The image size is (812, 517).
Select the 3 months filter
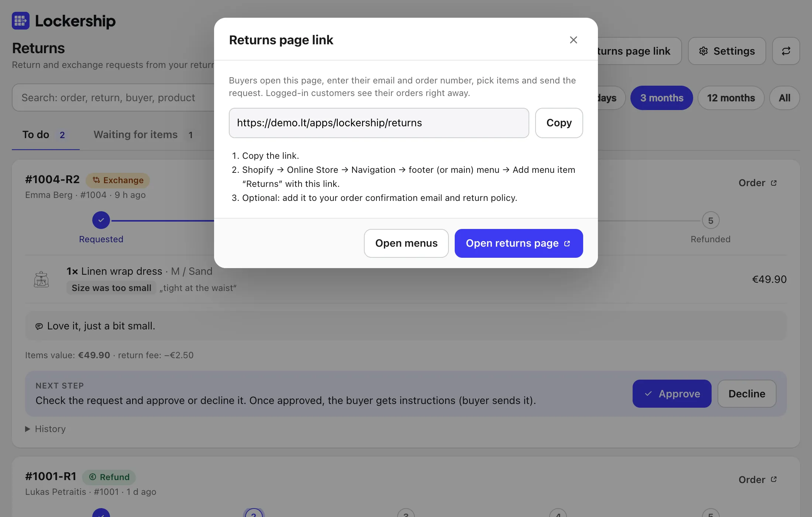click(x=661, y=98)
